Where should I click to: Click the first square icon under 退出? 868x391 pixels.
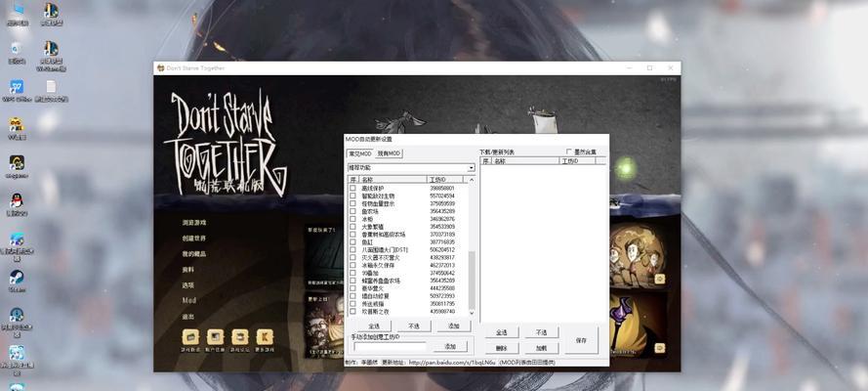click(190, 336)
